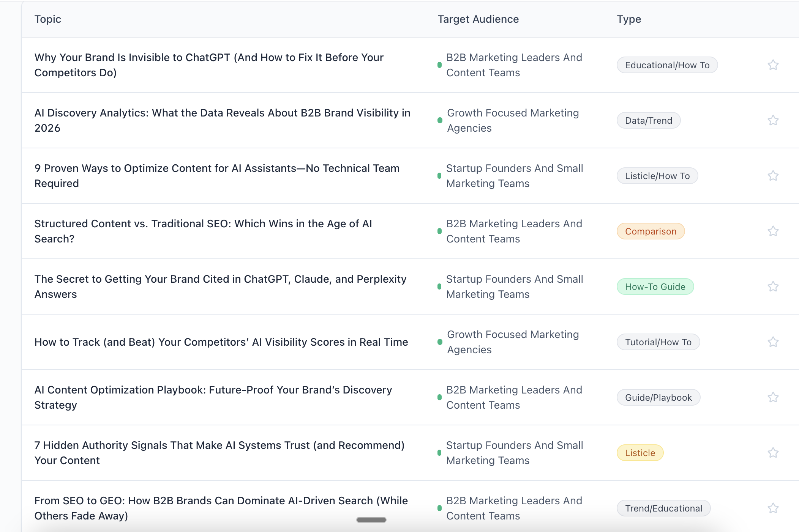Star the competitor AI visibility tracking topic

point(773,342)
